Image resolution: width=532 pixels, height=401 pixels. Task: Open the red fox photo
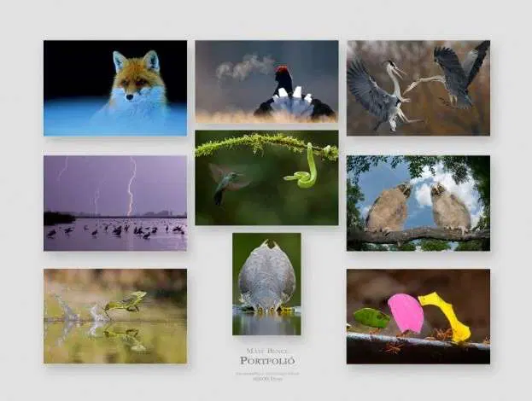115,88
